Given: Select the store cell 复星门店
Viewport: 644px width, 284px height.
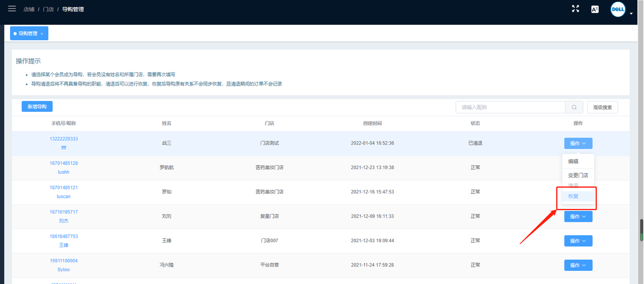Looking at the screenshot, I should (x=269, y=217).
